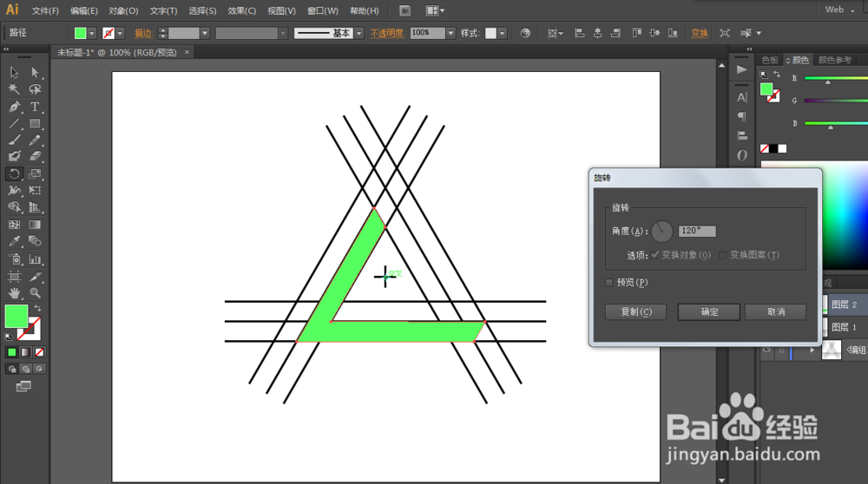Open the Object menu 对象(O)
This screenshot has width=868, height=484.
click(x=123, y=10)
